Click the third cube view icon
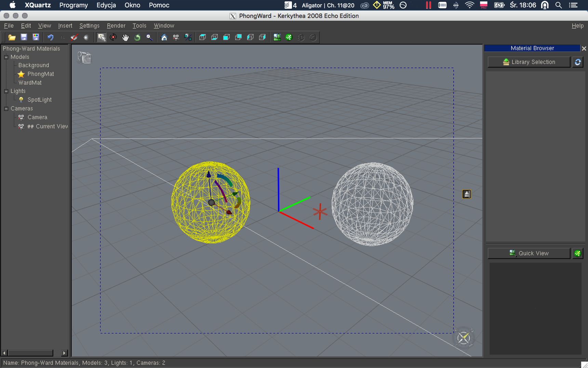 click(227, 37)
